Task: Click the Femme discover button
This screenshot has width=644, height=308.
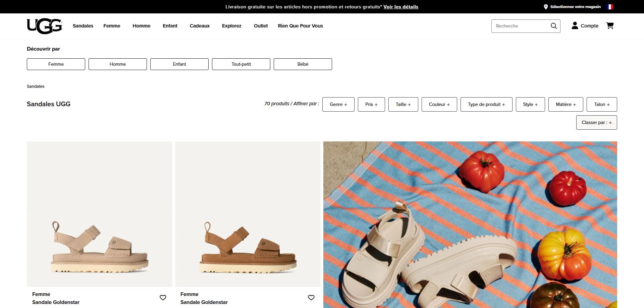Action: click(x=56, y=64)
